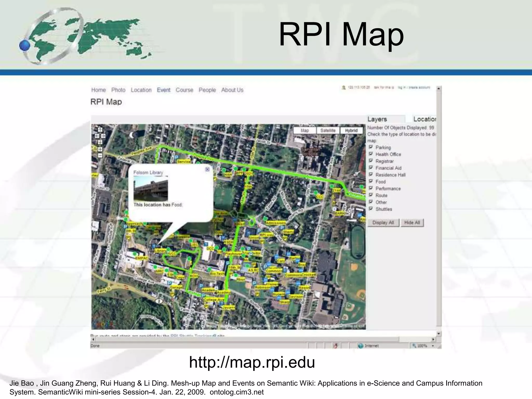Click the log in / create account link
532x399 pixels.
click(414, 88)
